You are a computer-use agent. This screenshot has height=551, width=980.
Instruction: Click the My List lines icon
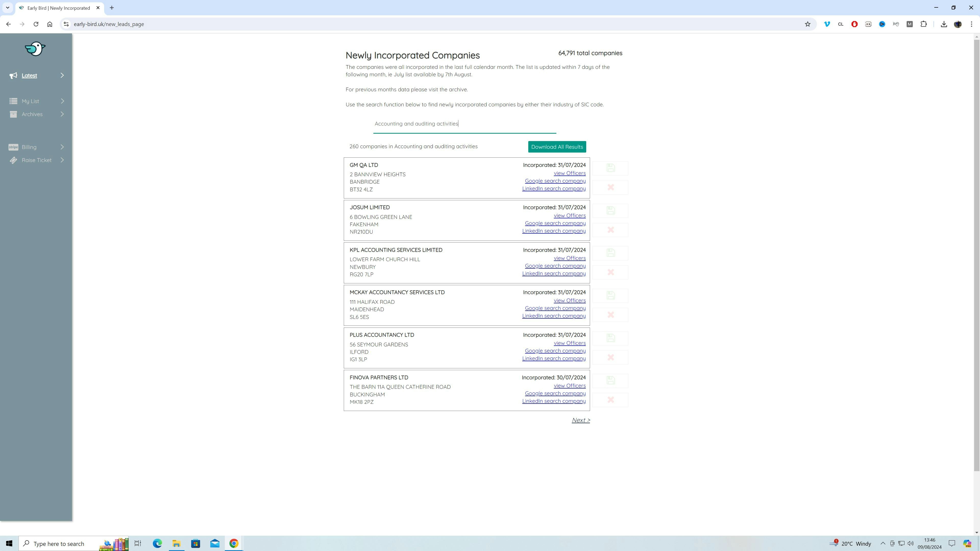[13, 101]
